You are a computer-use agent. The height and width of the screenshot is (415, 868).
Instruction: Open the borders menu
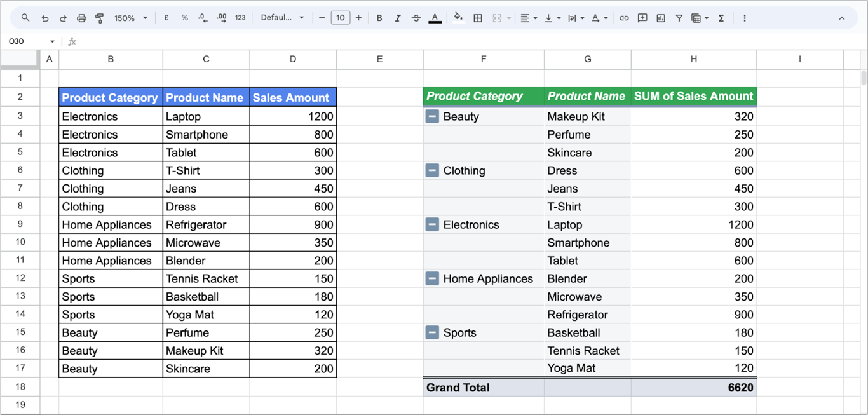click(478, 18)
